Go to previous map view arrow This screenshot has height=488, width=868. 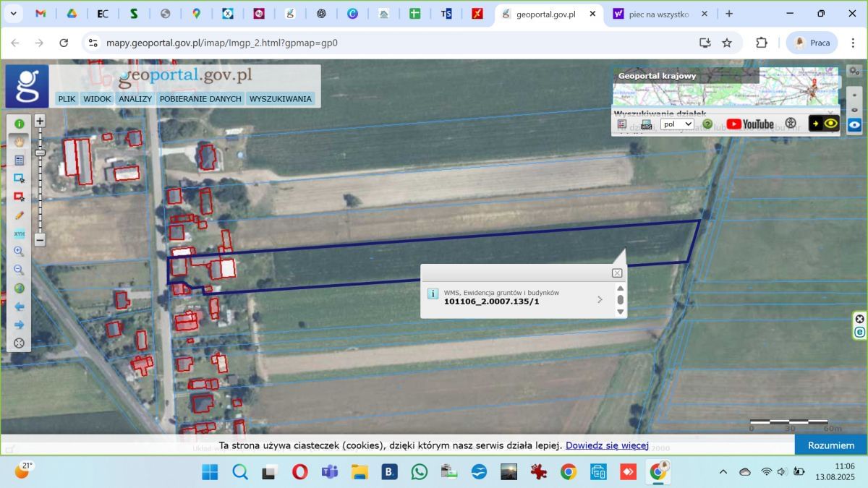click(x=19, y=307)
